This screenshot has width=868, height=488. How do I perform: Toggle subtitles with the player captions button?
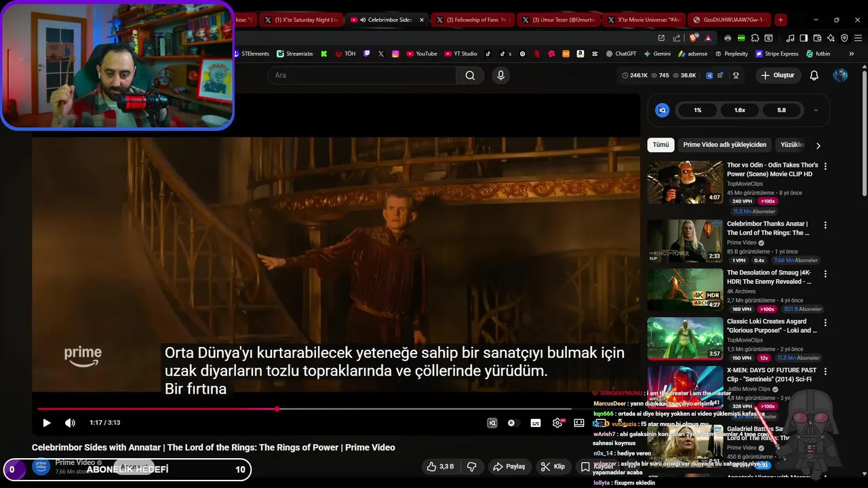pos(536,423)
